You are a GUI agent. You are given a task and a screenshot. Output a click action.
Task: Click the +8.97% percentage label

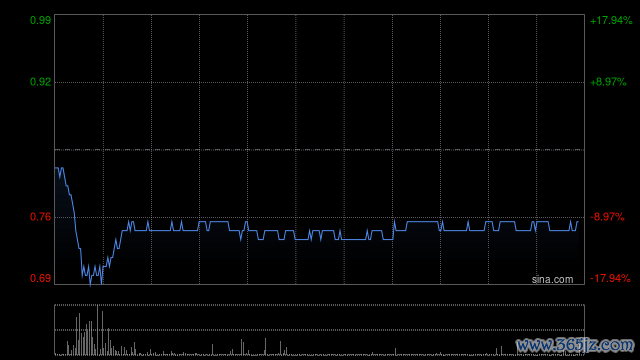(x=608, y=82)
